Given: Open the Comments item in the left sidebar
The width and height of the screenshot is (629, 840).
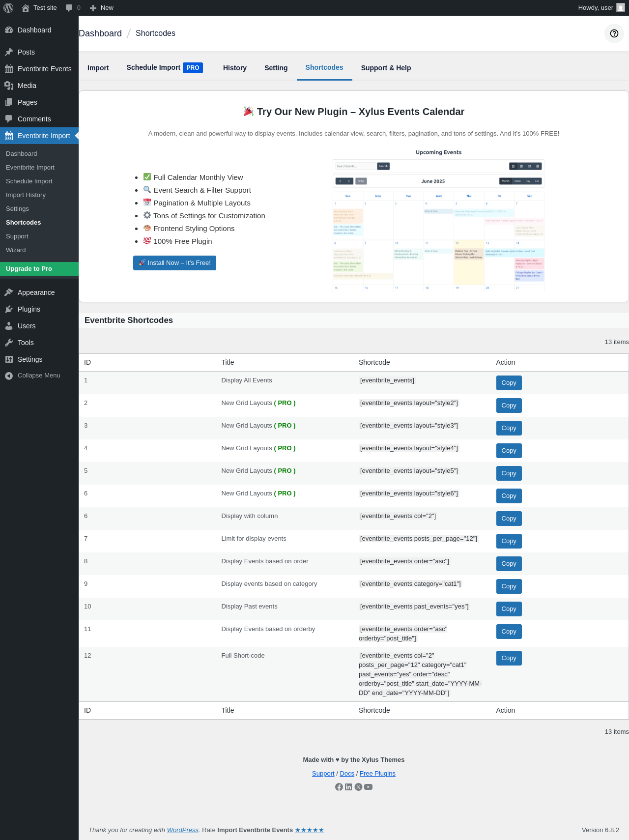Looking at the screenshot, I should [x=39, y=119].
